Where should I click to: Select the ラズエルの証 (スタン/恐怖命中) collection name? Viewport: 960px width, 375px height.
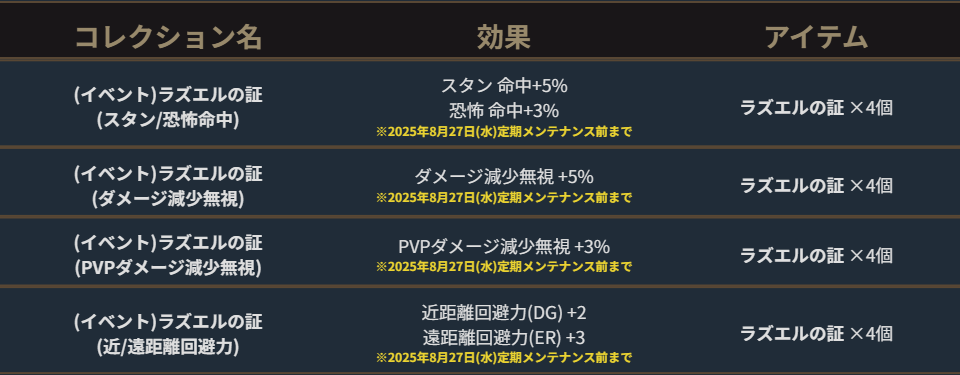[168, 107]
